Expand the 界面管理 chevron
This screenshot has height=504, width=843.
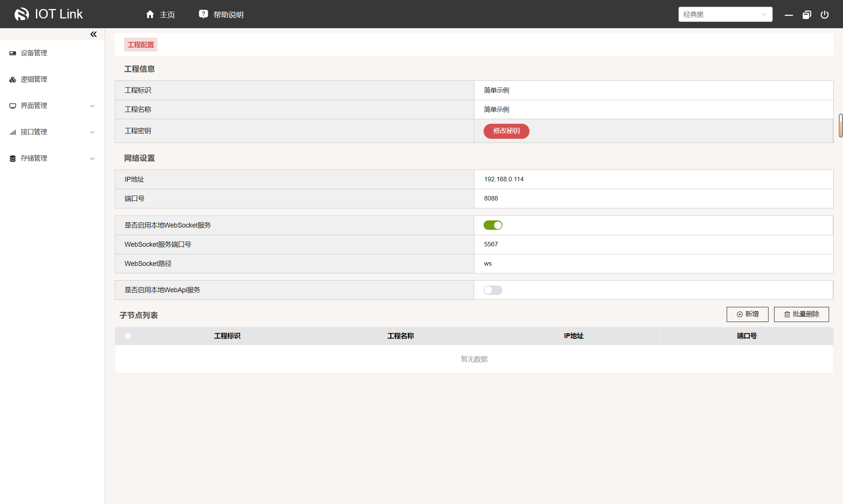click(92, 106)
